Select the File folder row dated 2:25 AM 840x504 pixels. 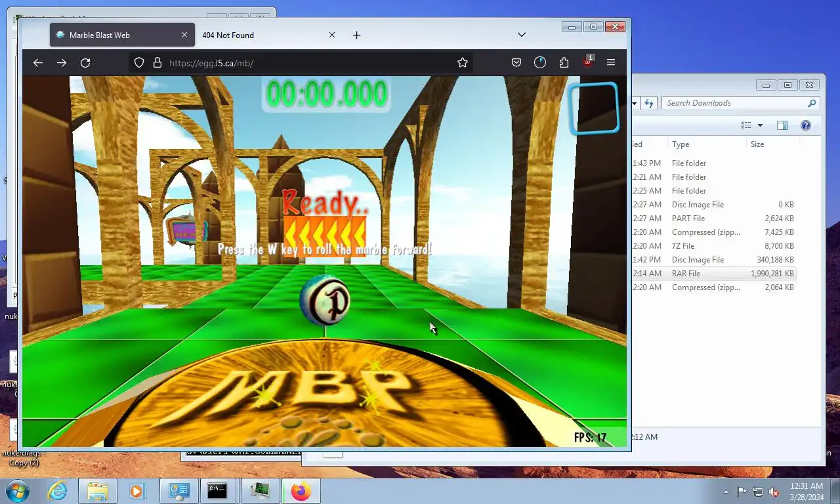pyautogui.click(x=714, y=191)
